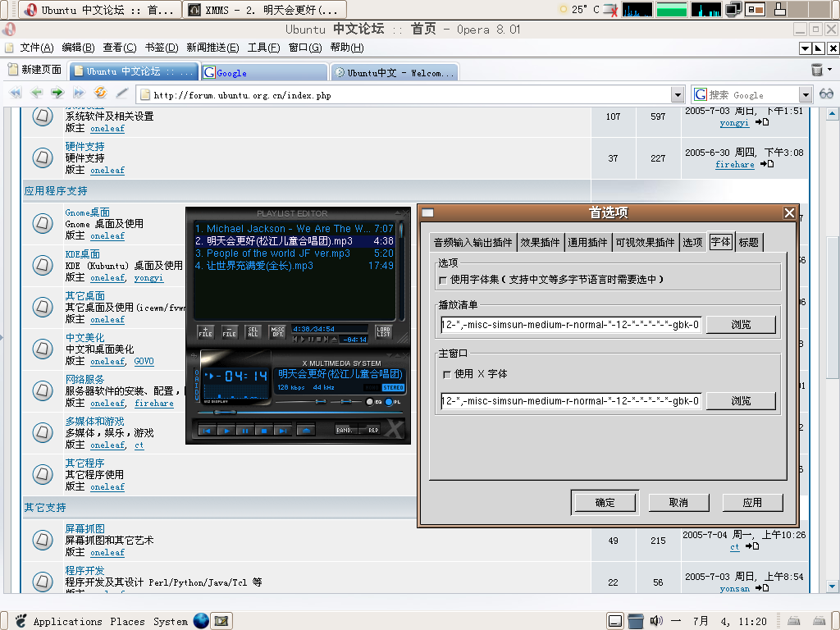Switch to the Google browser tab
The image size is (840, 630).
pos(264,73)
